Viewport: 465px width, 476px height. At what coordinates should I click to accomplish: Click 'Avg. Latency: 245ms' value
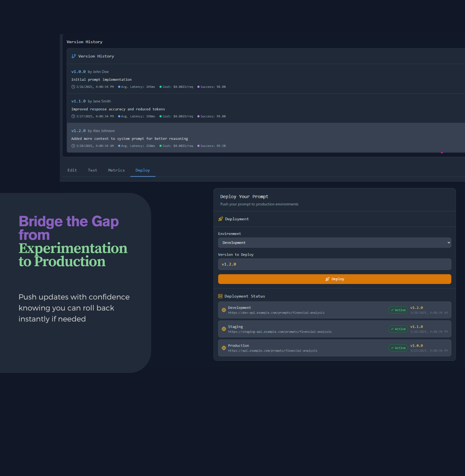(x=138, y=87)
